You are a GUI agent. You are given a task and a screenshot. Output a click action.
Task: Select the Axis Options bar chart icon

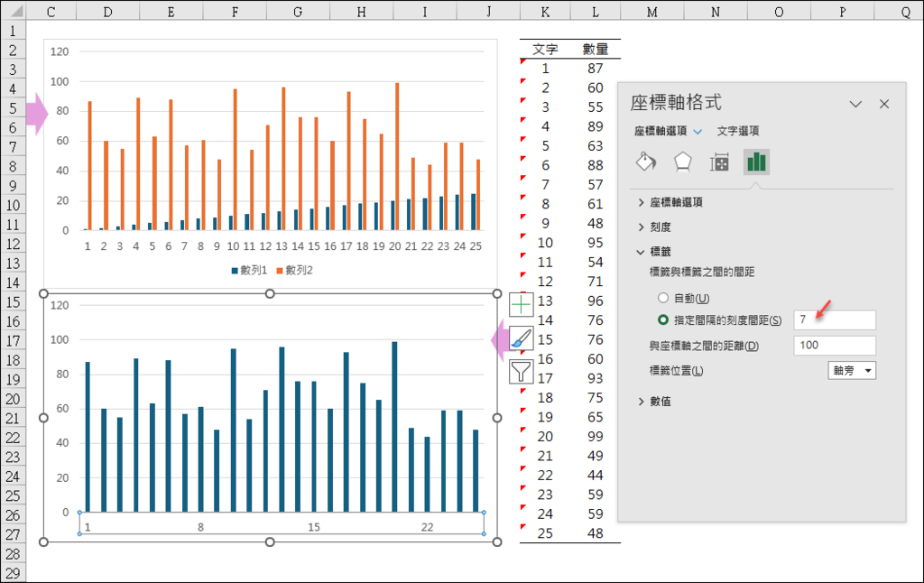tap(756, 162)
